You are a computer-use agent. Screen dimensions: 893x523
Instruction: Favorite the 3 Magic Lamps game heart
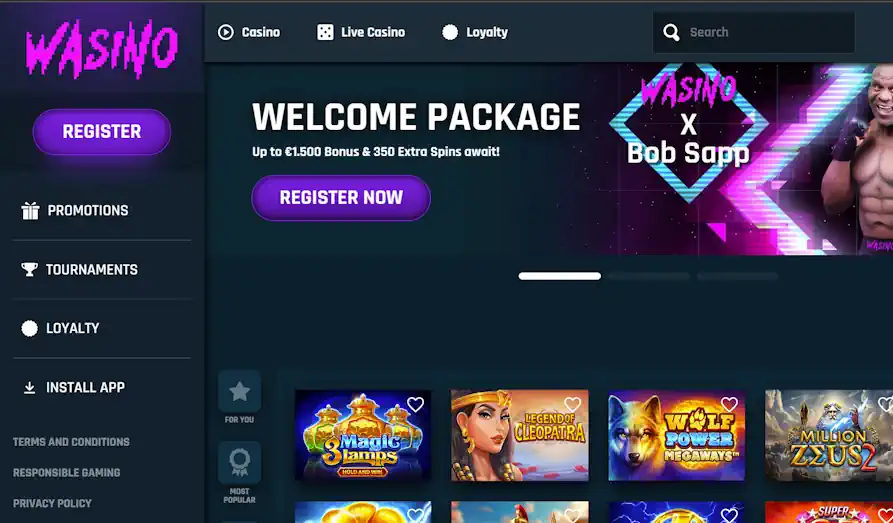415,404
